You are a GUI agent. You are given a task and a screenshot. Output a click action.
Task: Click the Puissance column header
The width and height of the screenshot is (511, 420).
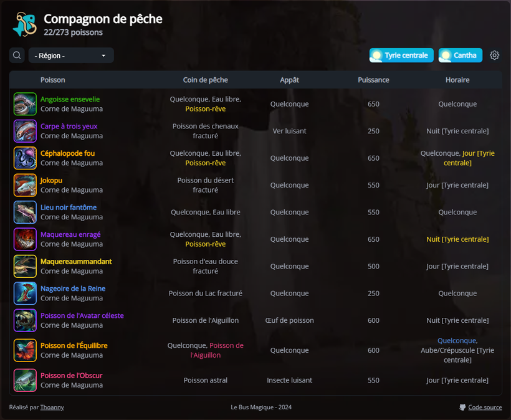click(373, 80)
